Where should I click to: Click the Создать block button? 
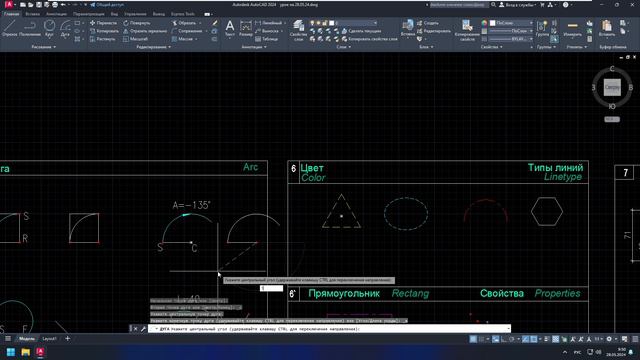(428, 23)
